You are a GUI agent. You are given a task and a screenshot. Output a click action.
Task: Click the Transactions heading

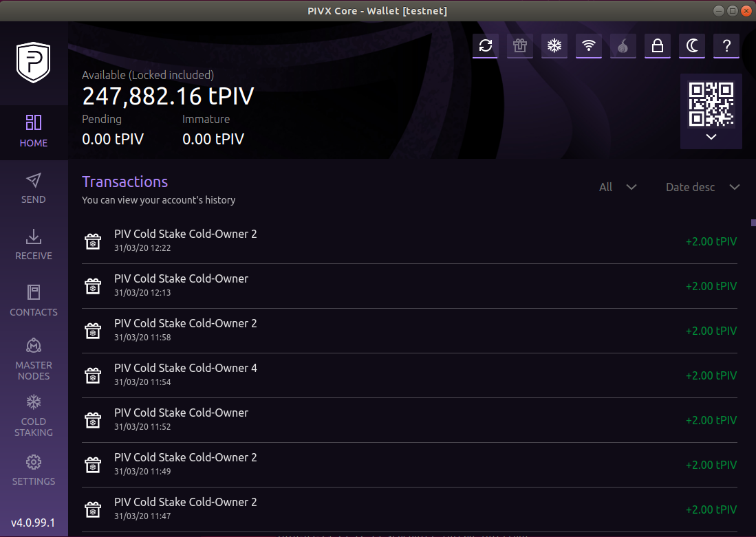pos(125,182)
